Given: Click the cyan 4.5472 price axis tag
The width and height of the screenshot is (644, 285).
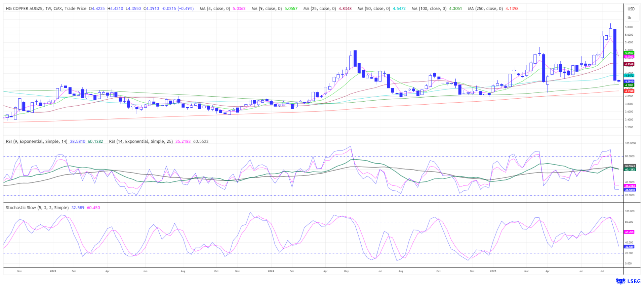Looking at the screenshot, I should (629, 76).
